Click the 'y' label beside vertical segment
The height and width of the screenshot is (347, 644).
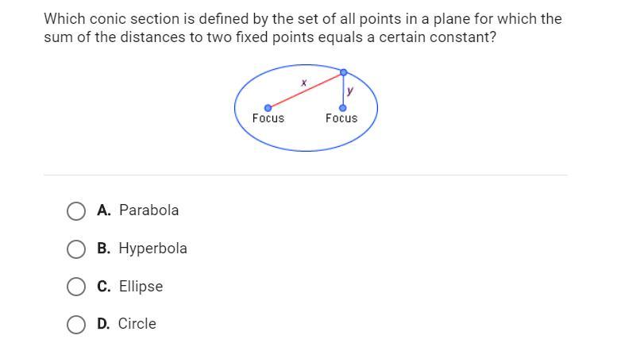[350, 91]
